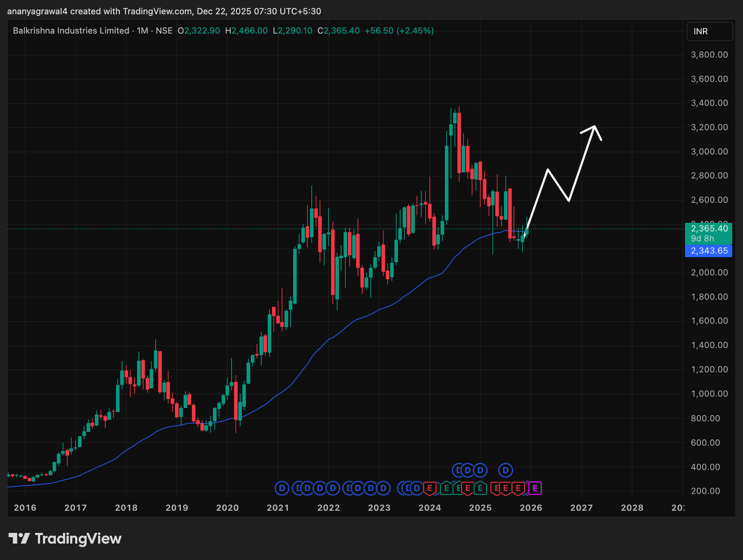This screenshot has width=743, height=560.
Task: Click the red earnings E marker at 2024
Action: coord(430,488)
